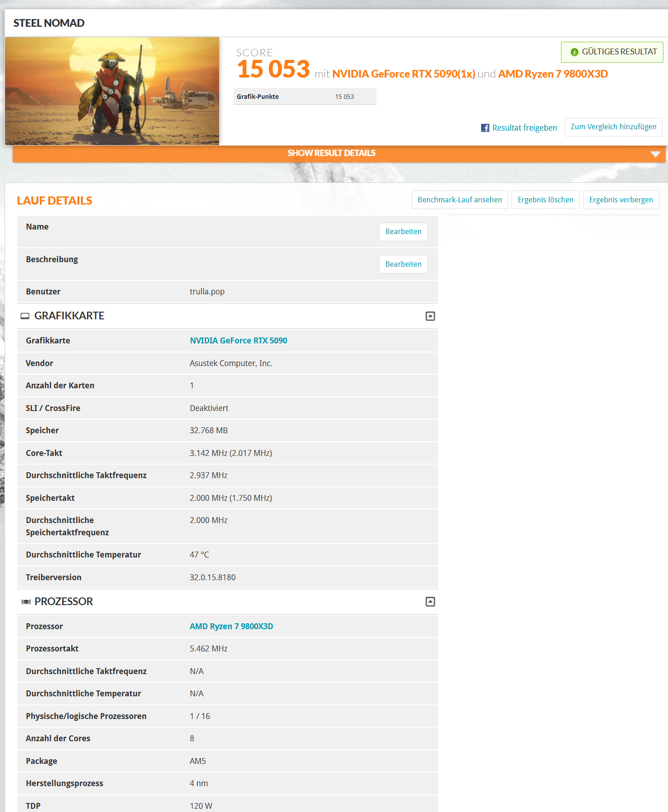The image size is (668, 812).
Task: Click Herstellungsprozess value 4 nm
Action: (199, 783)
